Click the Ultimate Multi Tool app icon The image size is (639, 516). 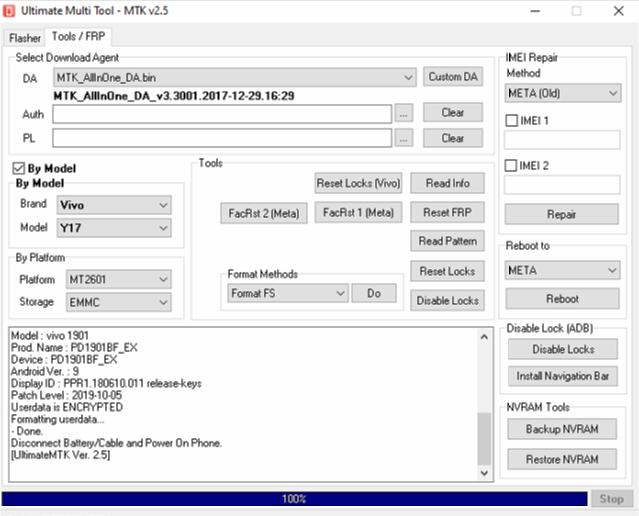point(9,11)
